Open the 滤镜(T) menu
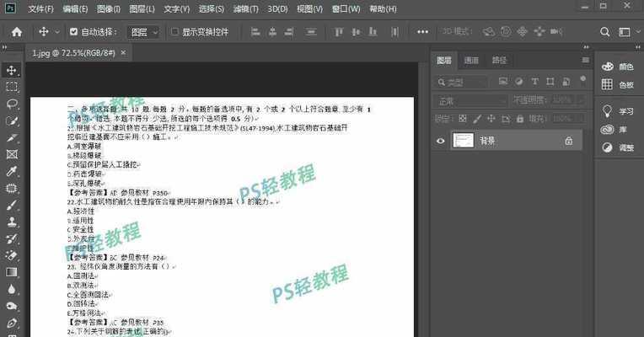Viewport: 644px width, 337px height. click(x=245, y=8)
